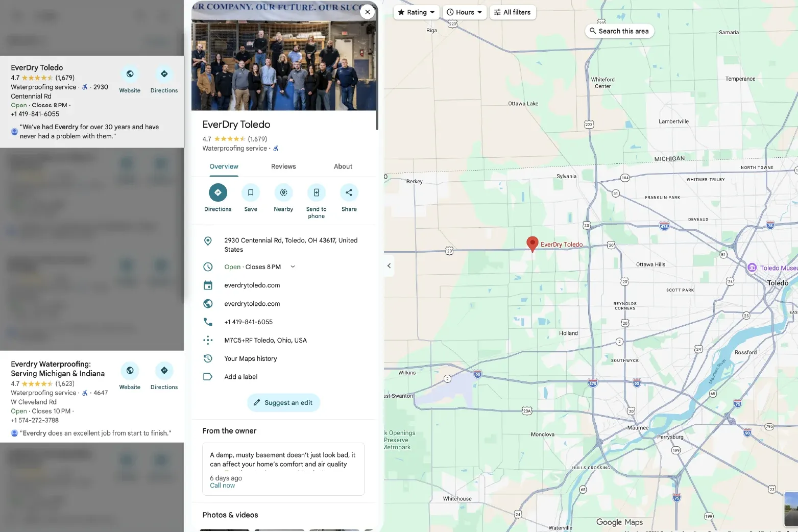This screenshot has height=532, width=798.
Task: Click the calendar appointment icon
Action: tap(208, 285)
